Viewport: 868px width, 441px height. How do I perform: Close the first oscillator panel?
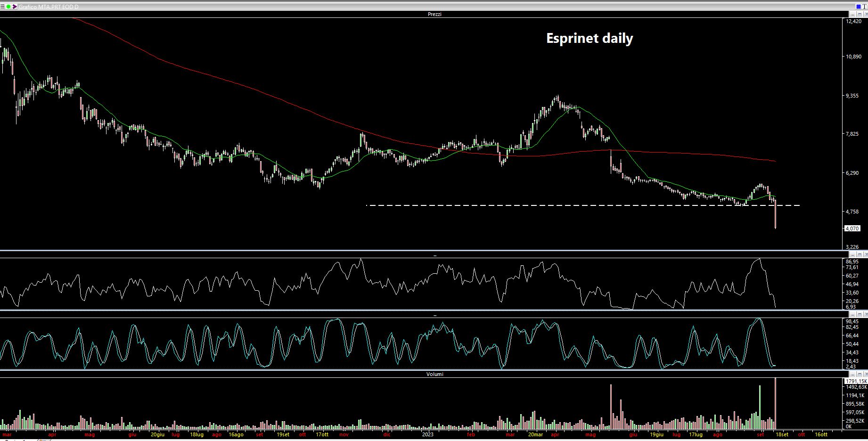coord(866,254)
